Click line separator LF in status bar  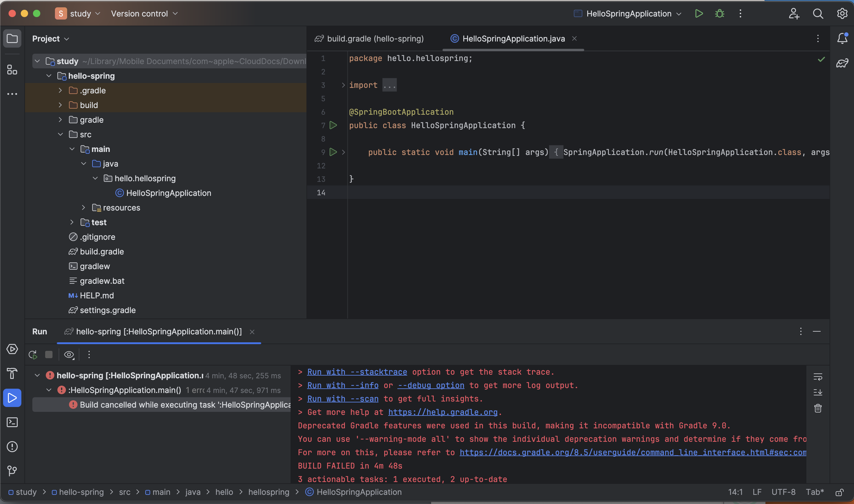tap(757, 492)
